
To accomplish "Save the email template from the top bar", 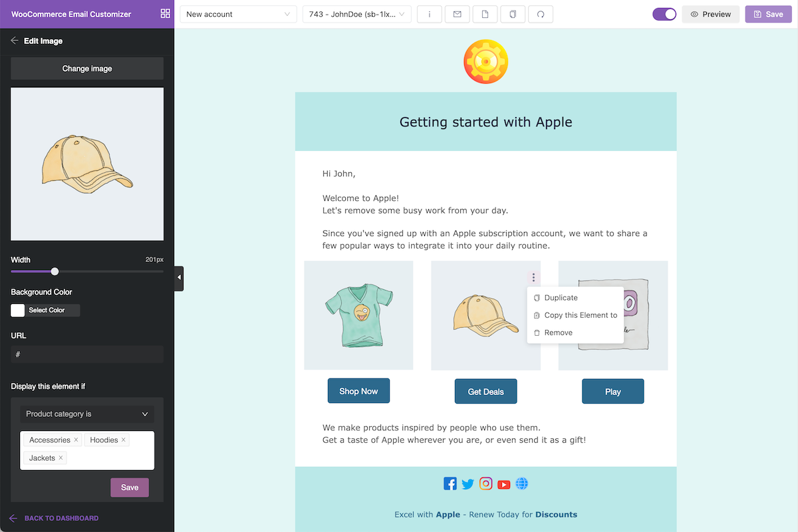I will pyautogui.click(x=768, y=14).
